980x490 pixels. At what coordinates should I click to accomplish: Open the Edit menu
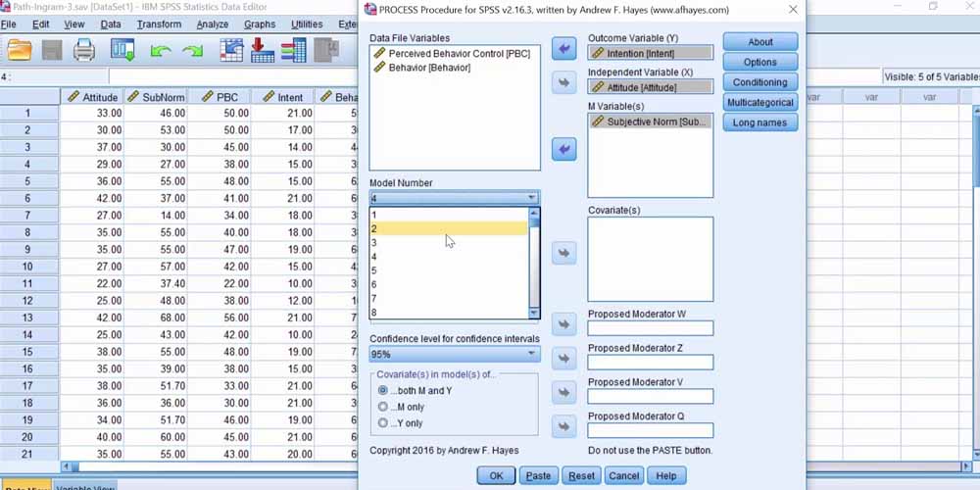40,24
